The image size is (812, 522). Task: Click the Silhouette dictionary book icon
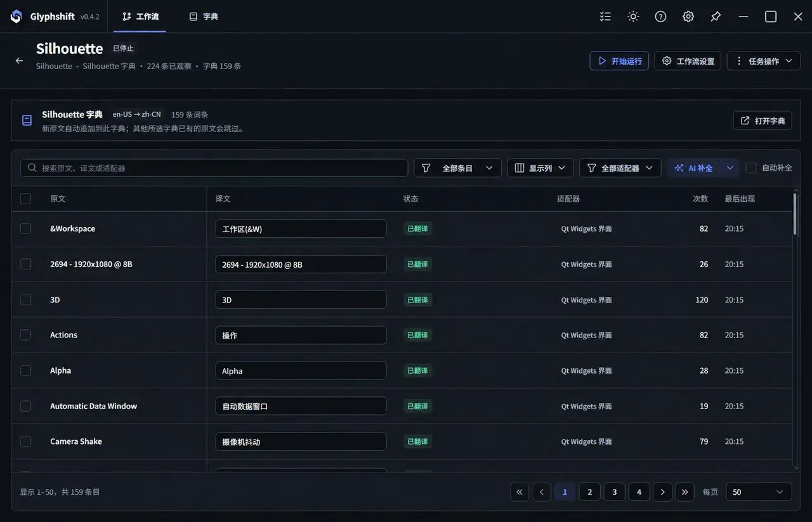pos(27,120)
